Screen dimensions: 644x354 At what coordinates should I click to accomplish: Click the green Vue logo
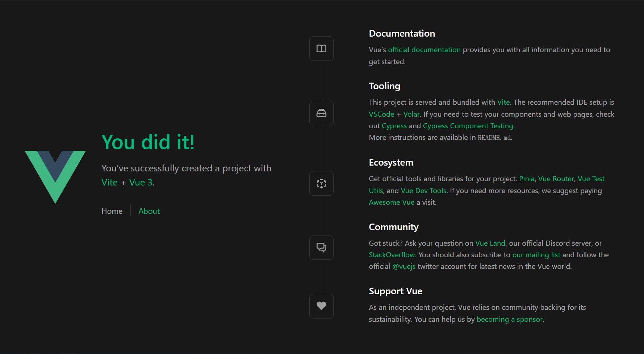tap(55, 177)
